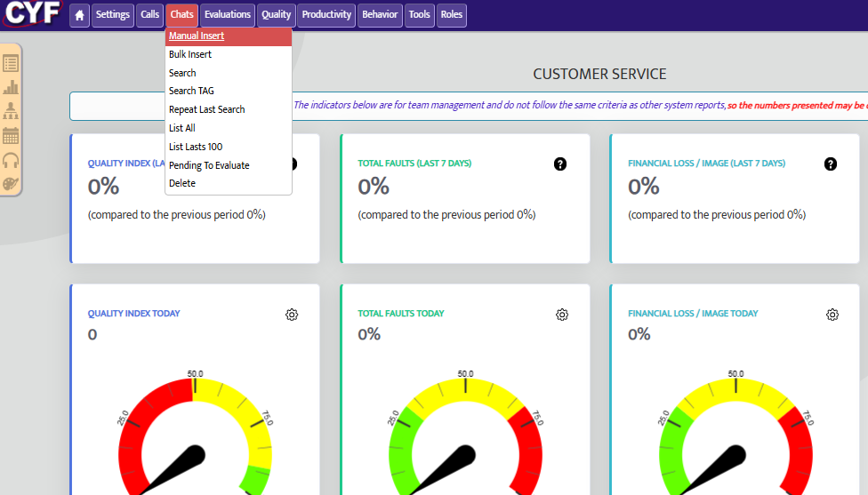This screenshot has height=495, width=868.
Task: Choose Bulk Insert in Chats menu
Action: (229, 54)
